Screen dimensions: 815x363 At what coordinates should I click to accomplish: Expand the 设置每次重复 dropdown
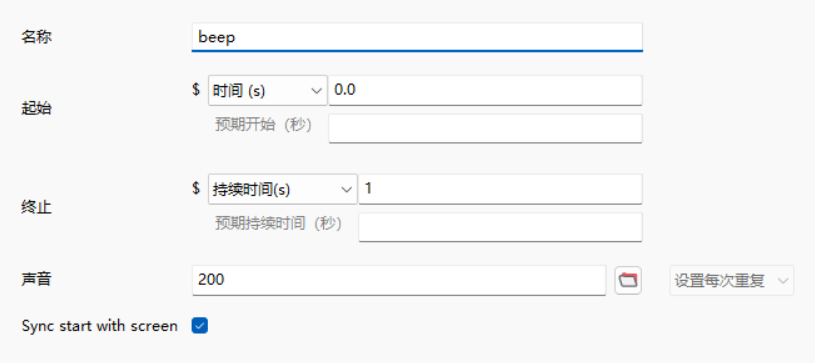pyautogui.click(x=731, y=281)
